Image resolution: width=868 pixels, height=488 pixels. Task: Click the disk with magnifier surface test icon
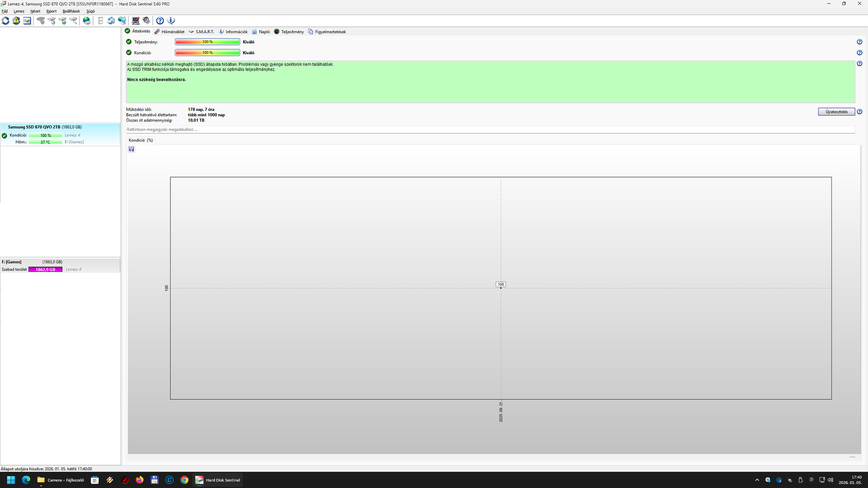pyautogui.click(x=73, y=21)
